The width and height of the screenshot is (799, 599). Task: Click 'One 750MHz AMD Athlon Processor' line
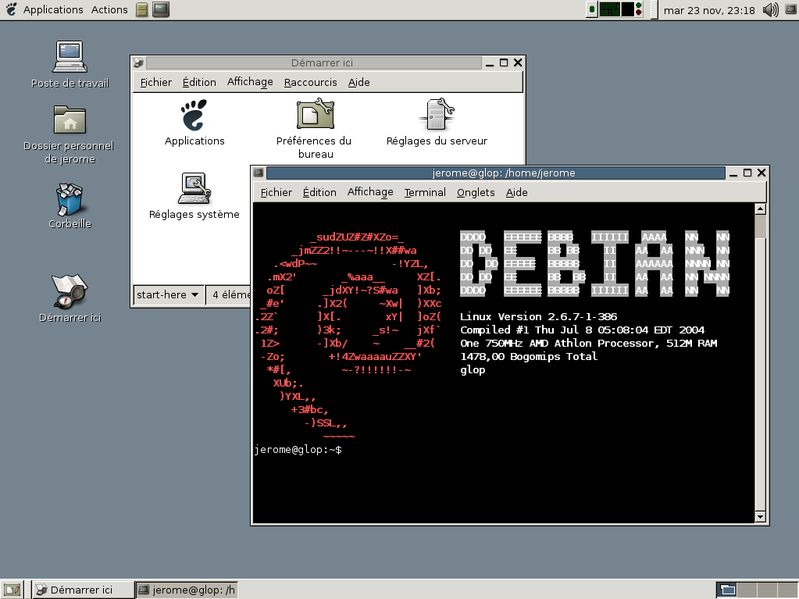(588, 343)
